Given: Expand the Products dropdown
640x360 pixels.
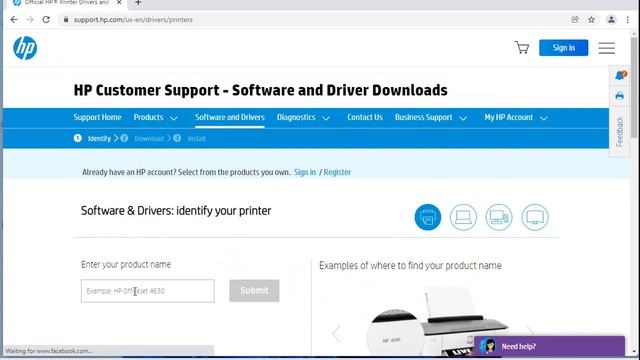Looking at the screenshot, I should click(x=156, y=118).
